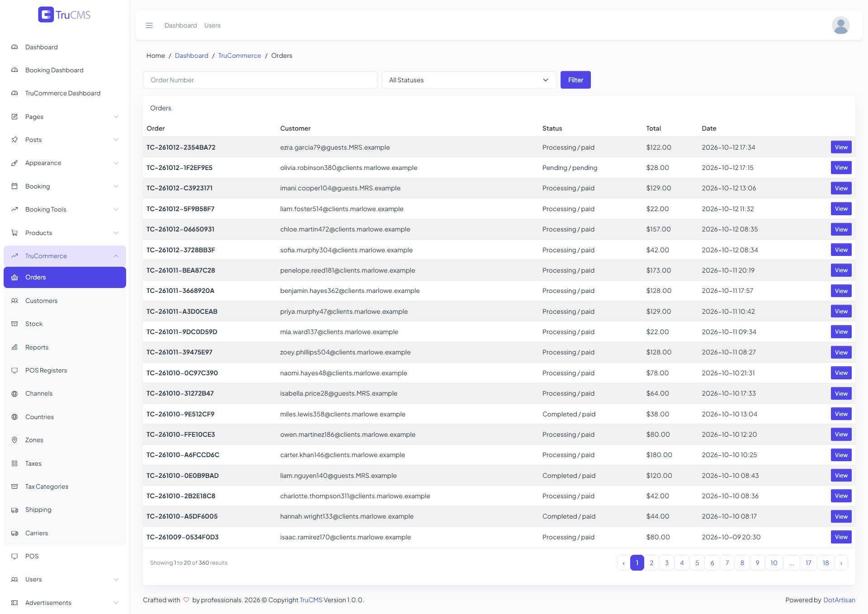Click the Taxes calculator icon
This screenshot has width=868, height=614.
tap(14, 463)
